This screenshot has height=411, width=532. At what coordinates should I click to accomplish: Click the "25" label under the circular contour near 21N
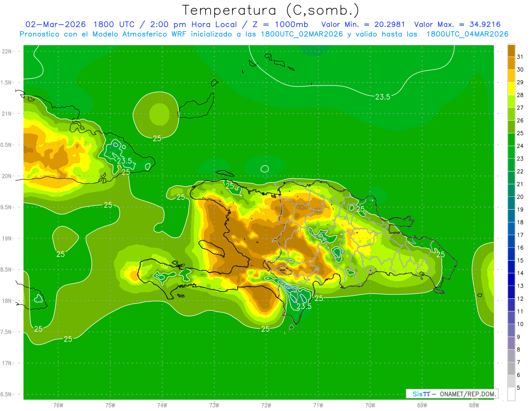157,138
